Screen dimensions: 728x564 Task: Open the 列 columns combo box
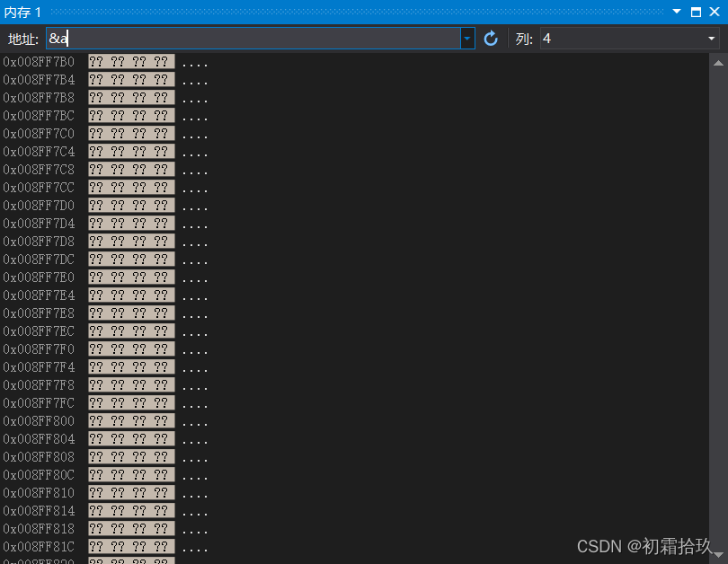630,38
